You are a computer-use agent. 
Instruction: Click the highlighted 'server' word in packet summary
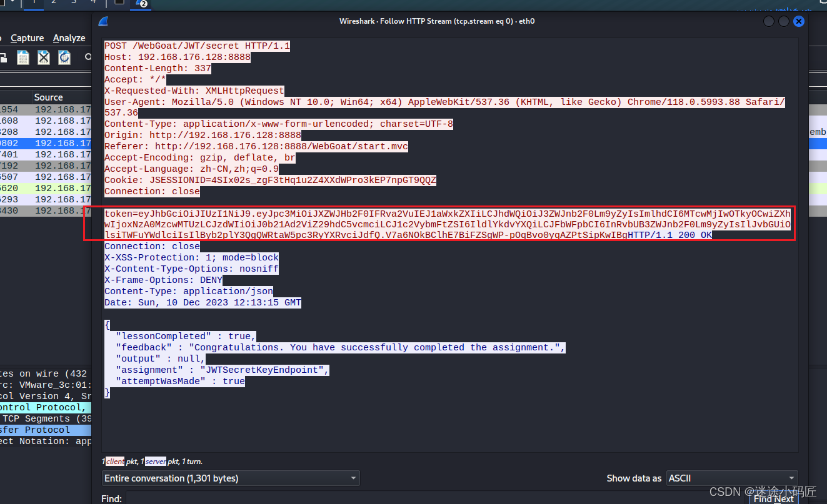click(x=156, y=462)
